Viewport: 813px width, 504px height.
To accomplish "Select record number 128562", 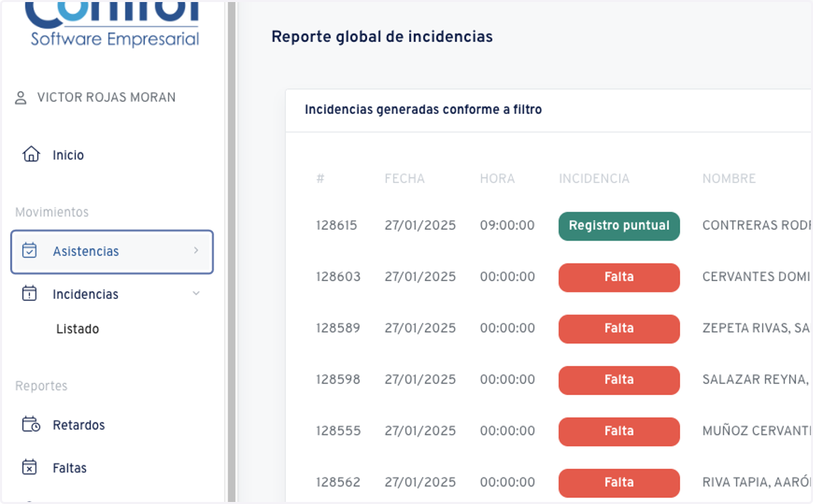I will coord(338,482).
